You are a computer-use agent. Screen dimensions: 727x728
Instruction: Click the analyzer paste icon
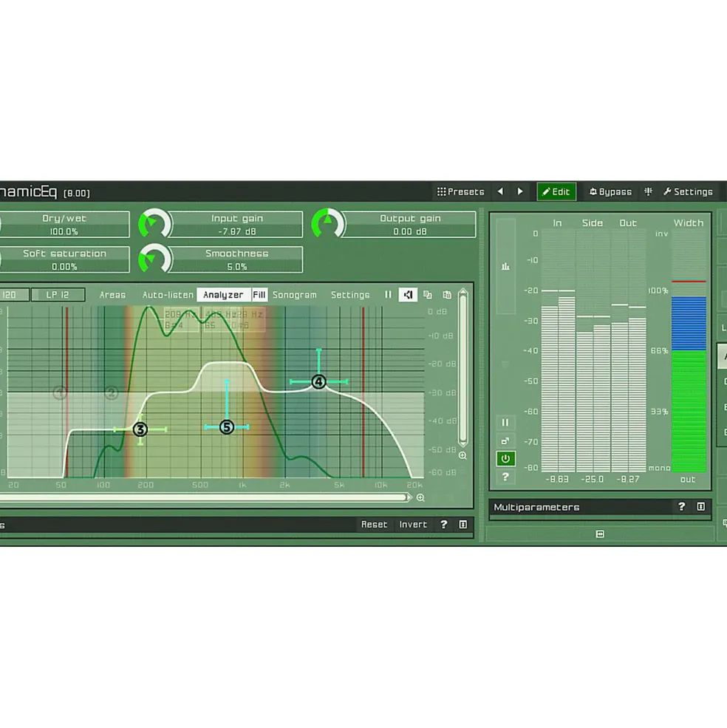446,294
